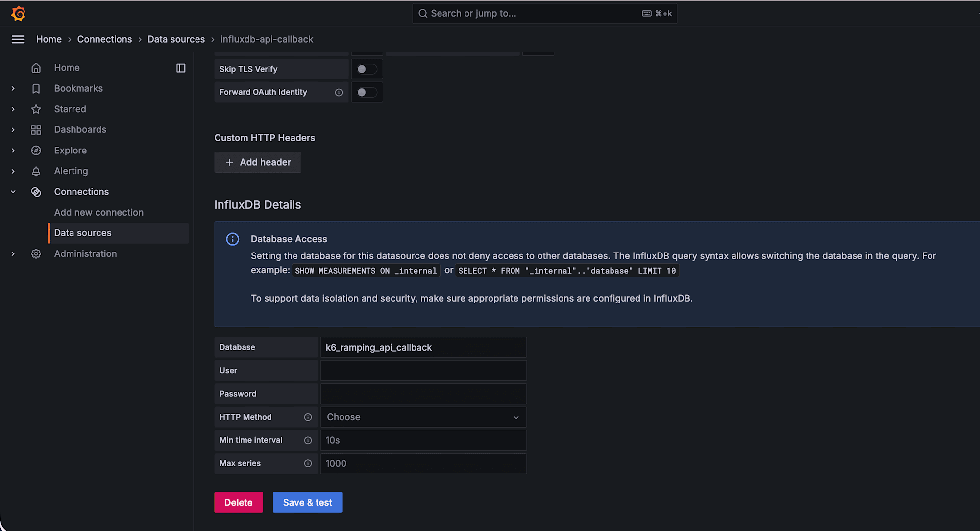
Task: Expand the Administration sidebar section
Action: [13, 254]
